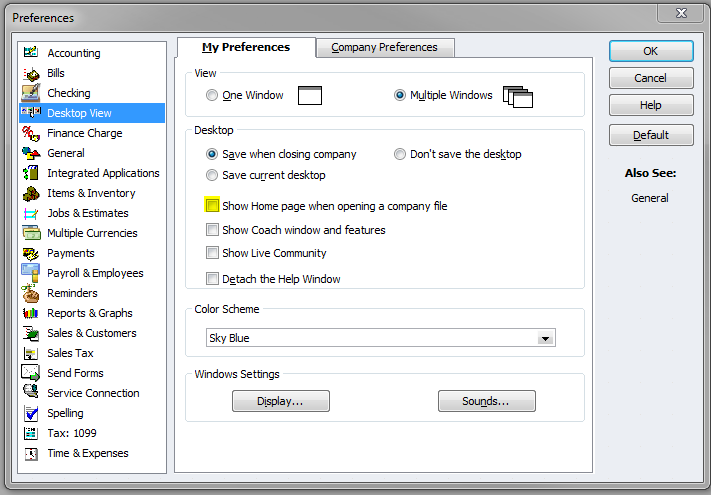Switch to the My Preferences tab
711x495 pixels.
[x=246, y=47]
